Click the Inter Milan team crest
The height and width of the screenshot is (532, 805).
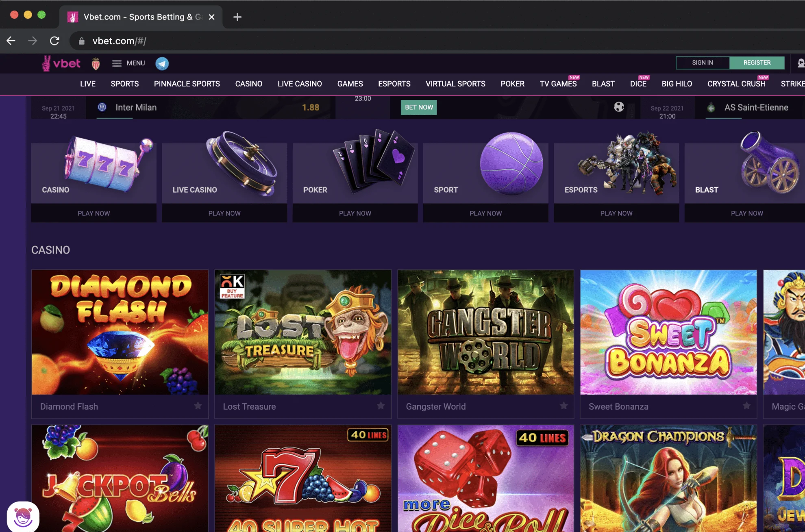coord(102,107)
